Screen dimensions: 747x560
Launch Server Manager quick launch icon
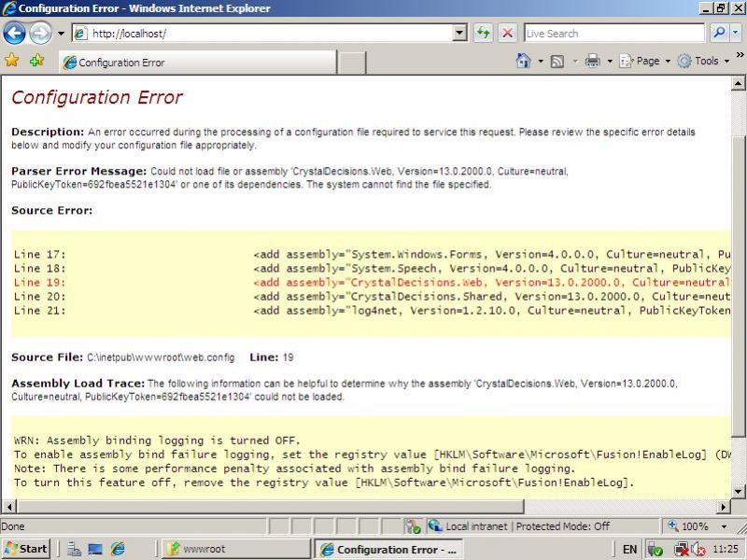click(74, 549)
